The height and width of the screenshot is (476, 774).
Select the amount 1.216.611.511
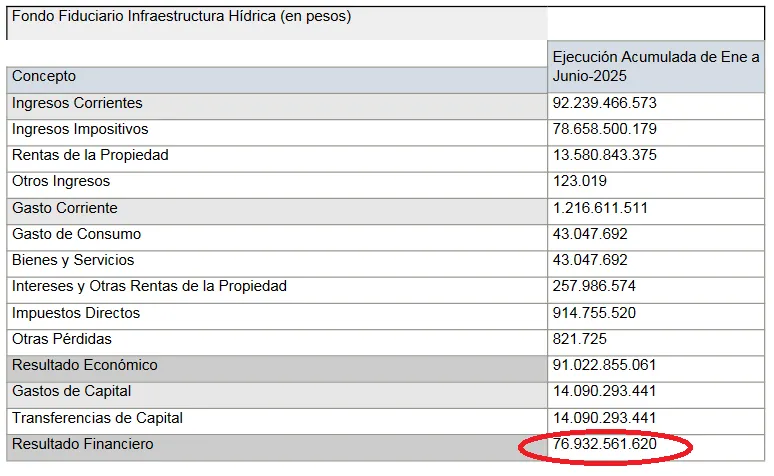pyautogui.click(x=600, y=208)
